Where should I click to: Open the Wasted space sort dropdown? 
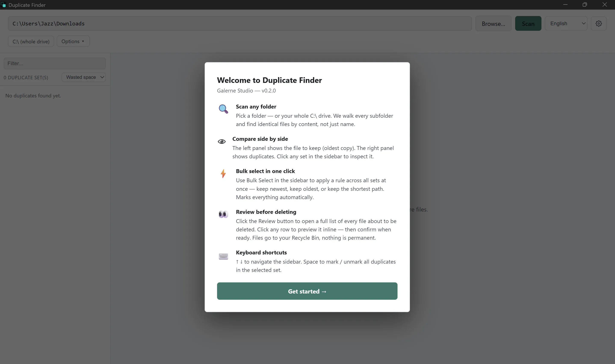[84, 77]
